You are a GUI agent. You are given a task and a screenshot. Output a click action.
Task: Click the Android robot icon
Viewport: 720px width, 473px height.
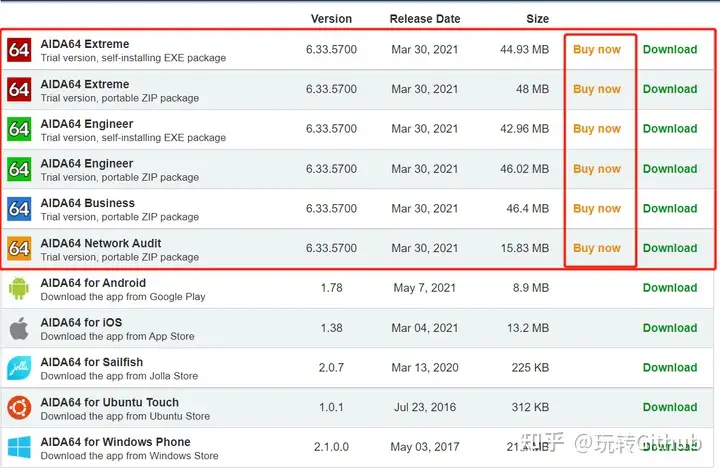[19, 288]
